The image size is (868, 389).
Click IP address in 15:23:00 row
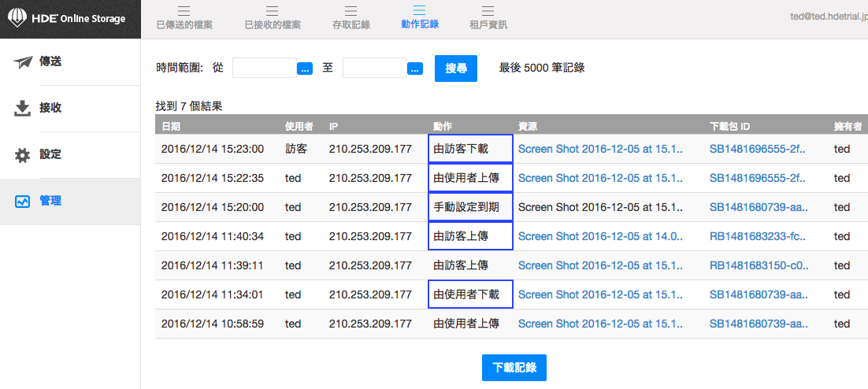370,149
